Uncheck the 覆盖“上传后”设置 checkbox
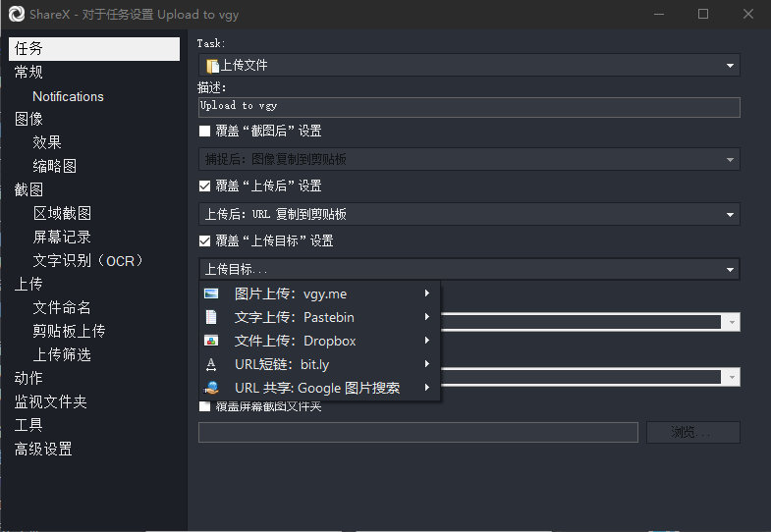Viewport: 771px width, 532px height. coord(205,186)
